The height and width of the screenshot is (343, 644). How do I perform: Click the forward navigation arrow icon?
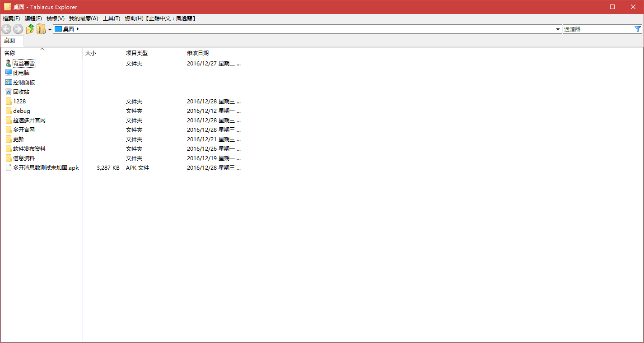tap(18, 28)
